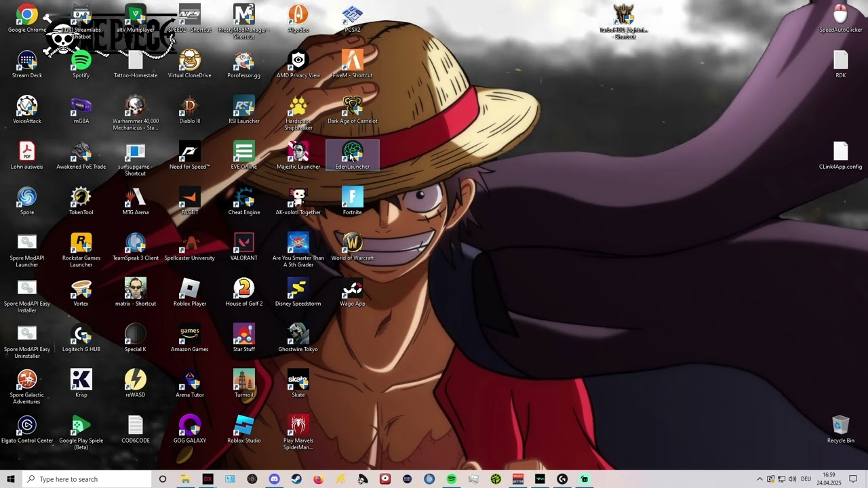Select the House of Golf 2 icon
Viewport: 868px width, 488px height.
[244, 291]
